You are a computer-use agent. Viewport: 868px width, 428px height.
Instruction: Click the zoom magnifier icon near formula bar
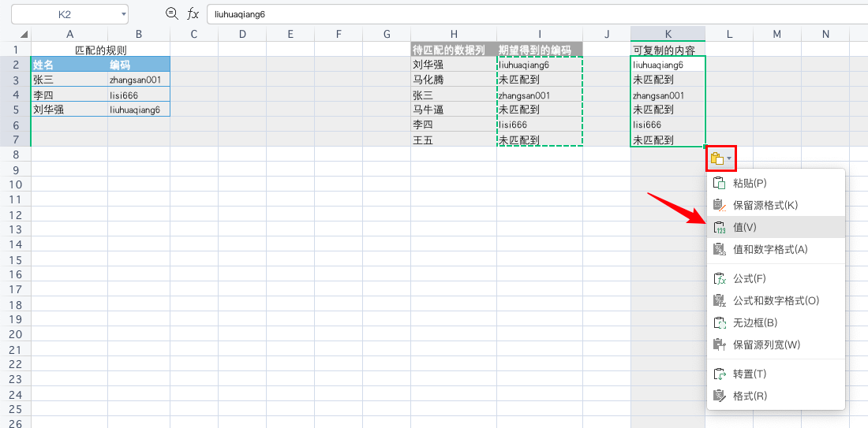(x=171, y=13)
